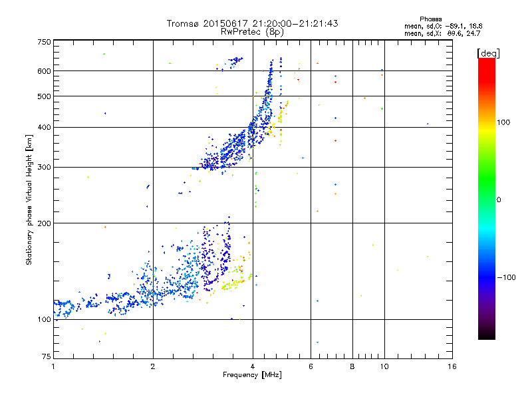The height and width of the screenshot is (399, 532).
Task: Click the 'Stationary phase Virtual Height [km]' axis label
Action: pos(29,199)
